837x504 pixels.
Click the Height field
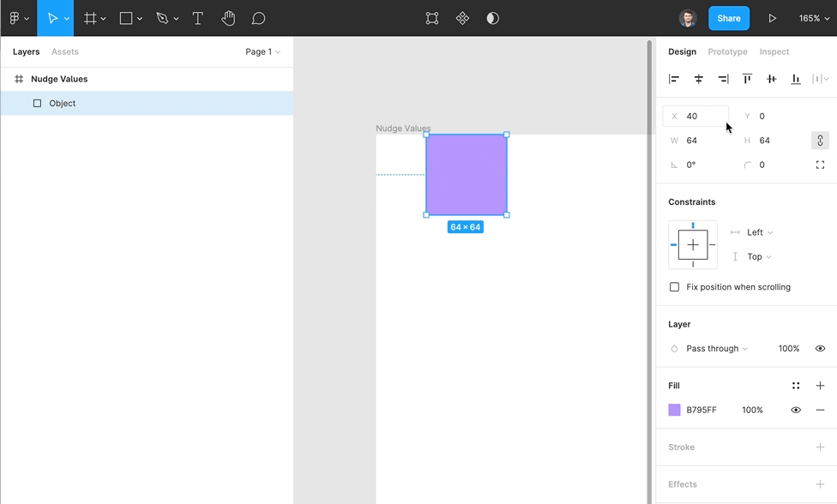tap(768, 141)
